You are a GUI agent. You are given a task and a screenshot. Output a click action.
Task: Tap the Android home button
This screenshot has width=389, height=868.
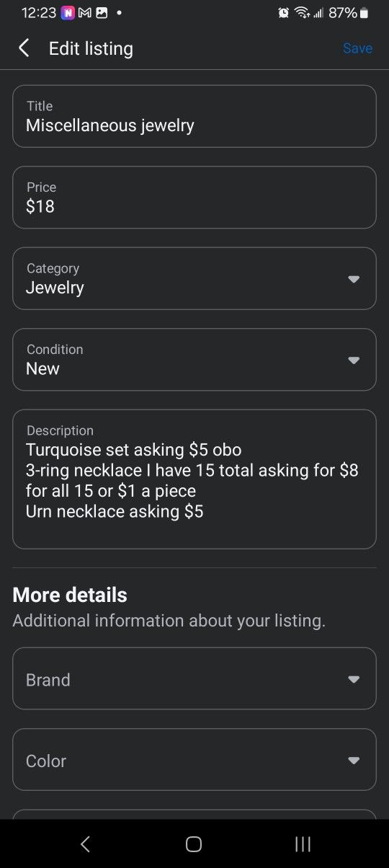tap(194, 844)
